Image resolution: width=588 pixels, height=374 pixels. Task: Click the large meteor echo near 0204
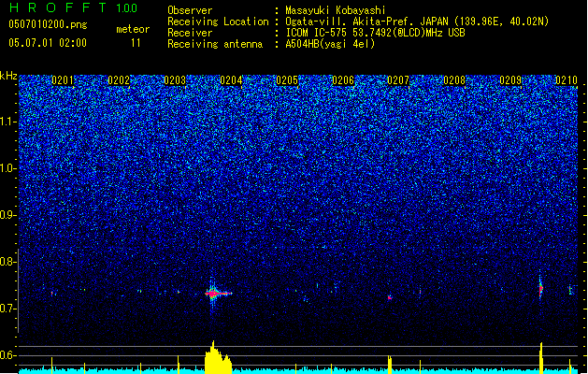point(218,294)
